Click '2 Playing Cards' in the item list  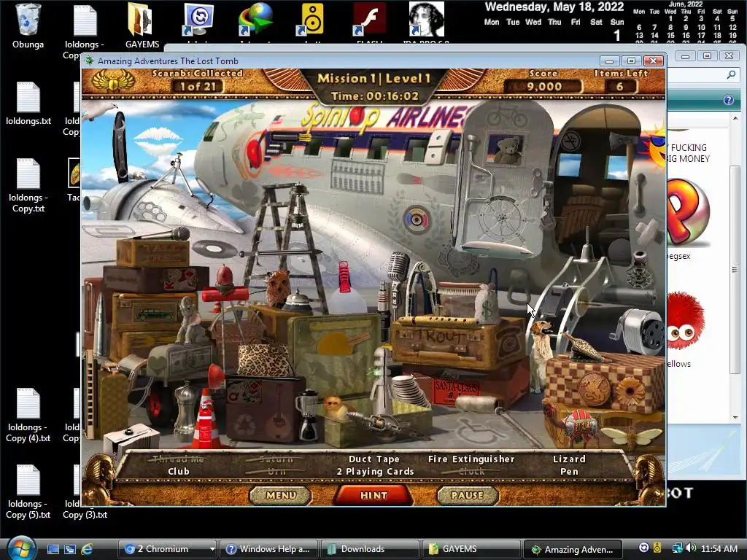[375, 472]
